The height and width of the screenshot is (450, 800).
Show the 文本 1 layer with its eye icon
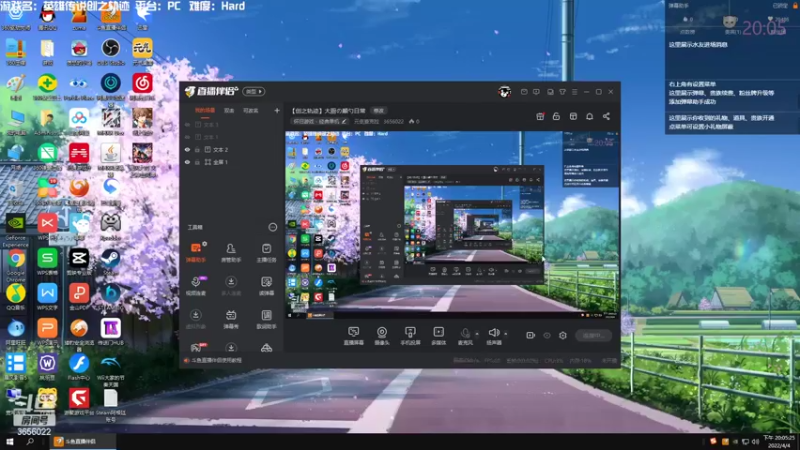pyautogui.click(x=187, y=137)
